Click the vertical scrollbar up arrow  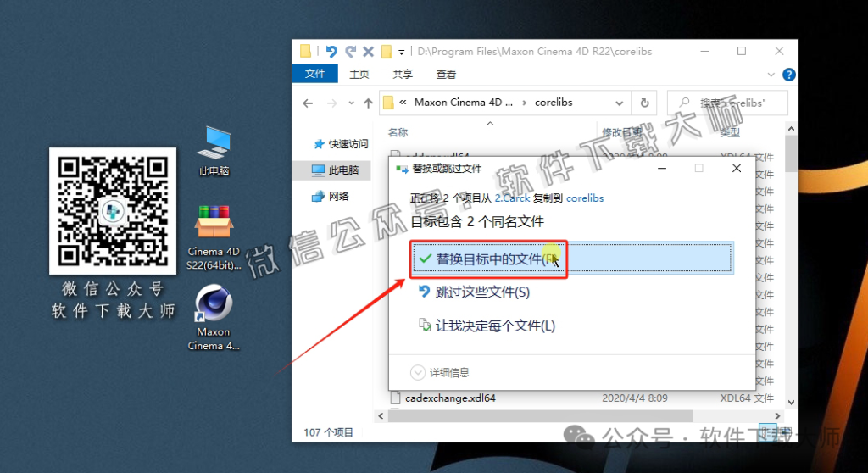[x=791, y=129]
